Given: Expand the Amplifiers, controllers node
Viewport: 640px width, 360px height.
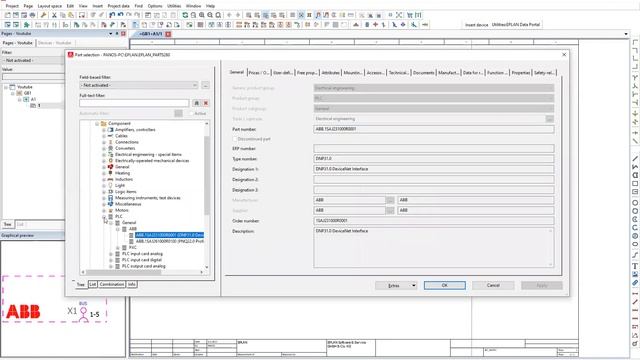Looking at the screenshot, I should point(104,130).
